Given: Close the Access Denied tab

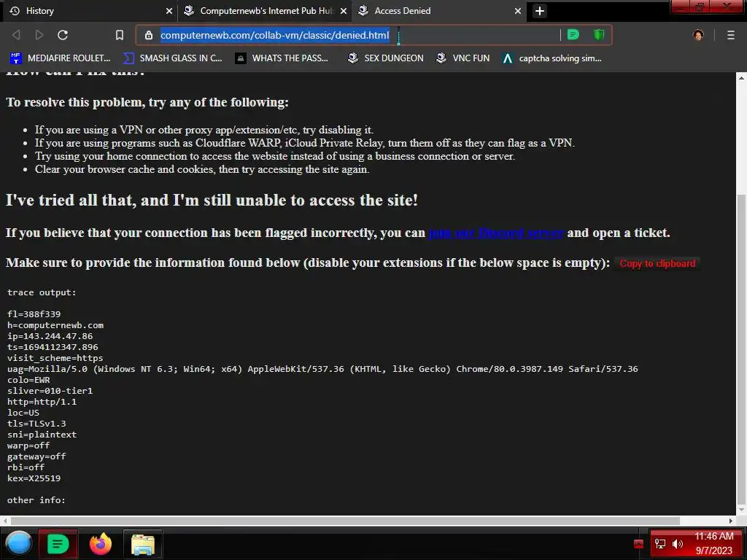Looking at the screenshot, I should (518, 11).
